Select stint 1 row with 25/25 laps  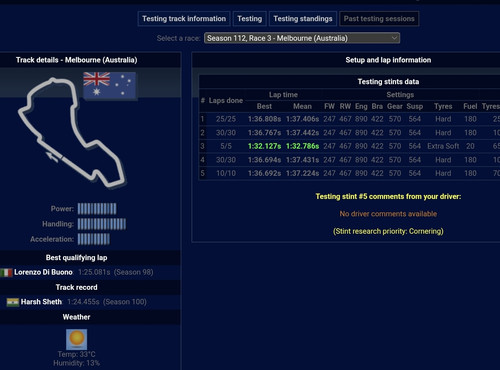click(349, 119)
